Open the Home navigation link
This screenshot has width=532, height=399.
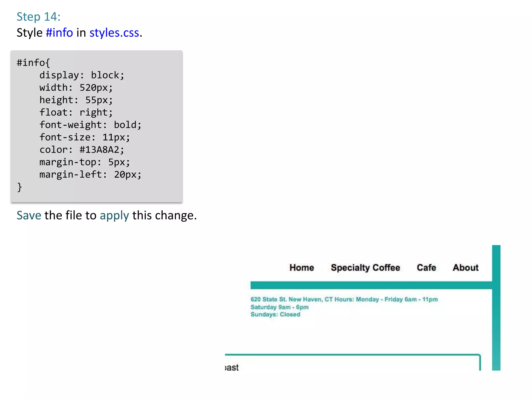pos(302,268)
